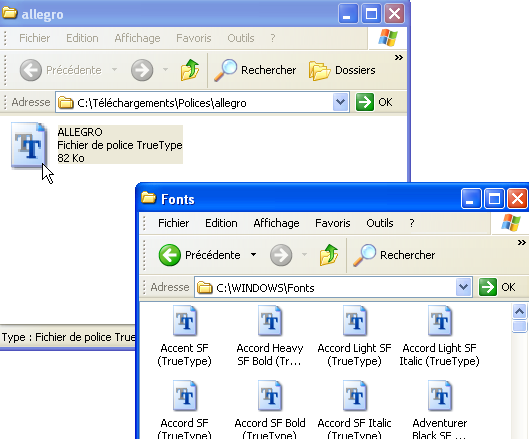
Task: Click the folder icon in allegro address bar
Action: [65, 103]
